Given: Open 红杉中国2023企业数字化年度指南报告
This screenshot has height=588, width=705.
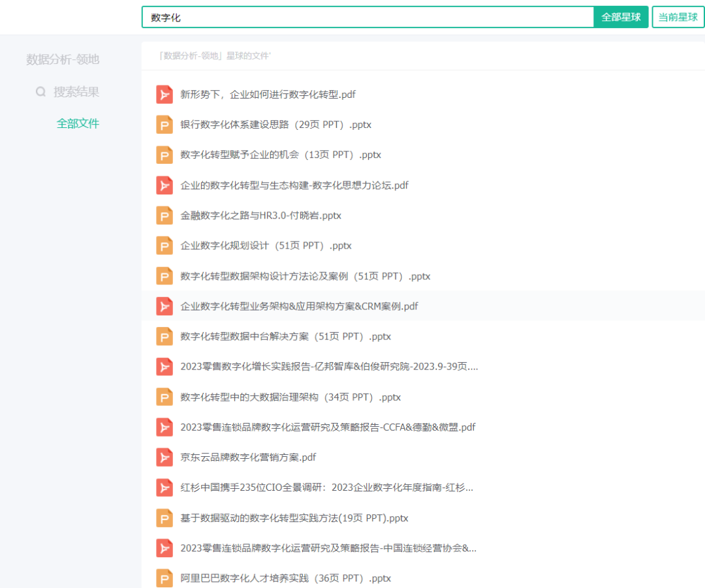Looking at the screenshot, I should 326,487.
